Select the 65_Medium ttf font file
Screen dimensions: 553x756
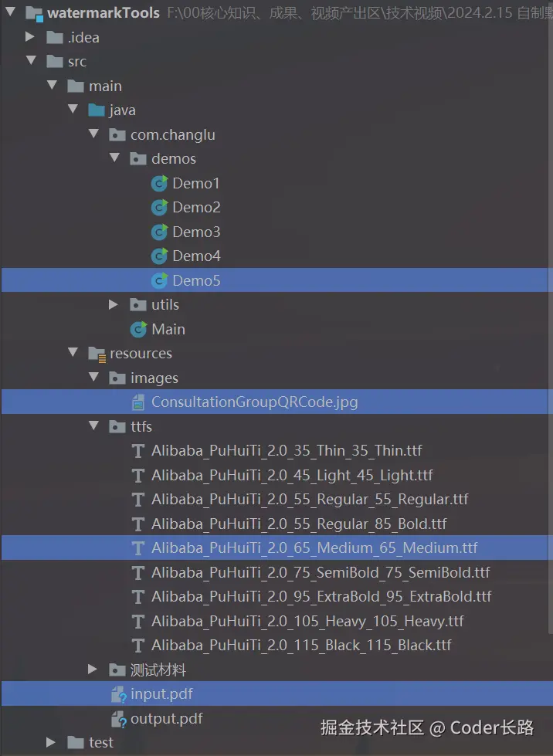click(314, 548)
